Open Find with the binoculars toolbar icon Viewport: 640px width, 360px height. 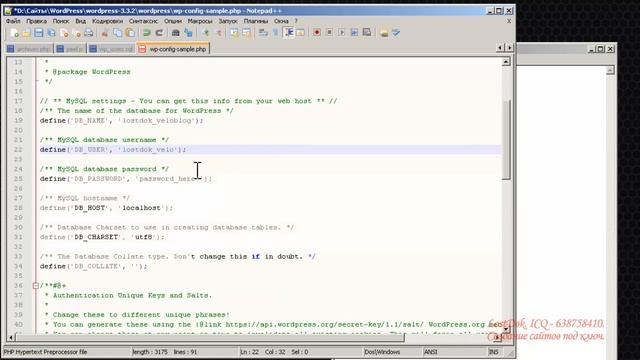point(176,33)
